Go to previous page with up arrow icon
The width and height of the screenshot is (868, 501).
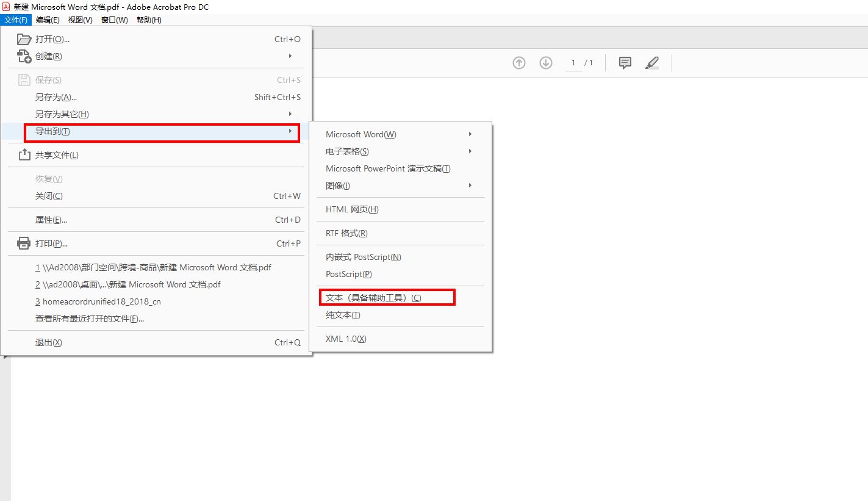tap(519, 63)
